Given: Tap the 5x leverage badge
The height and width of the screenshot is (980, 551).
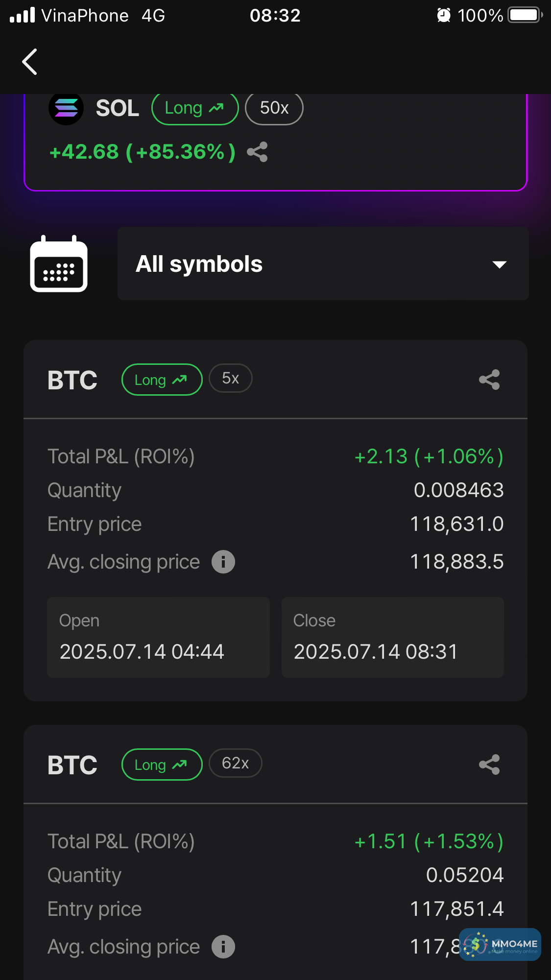Looking at the screenshot, I should (x=230, y=379).
